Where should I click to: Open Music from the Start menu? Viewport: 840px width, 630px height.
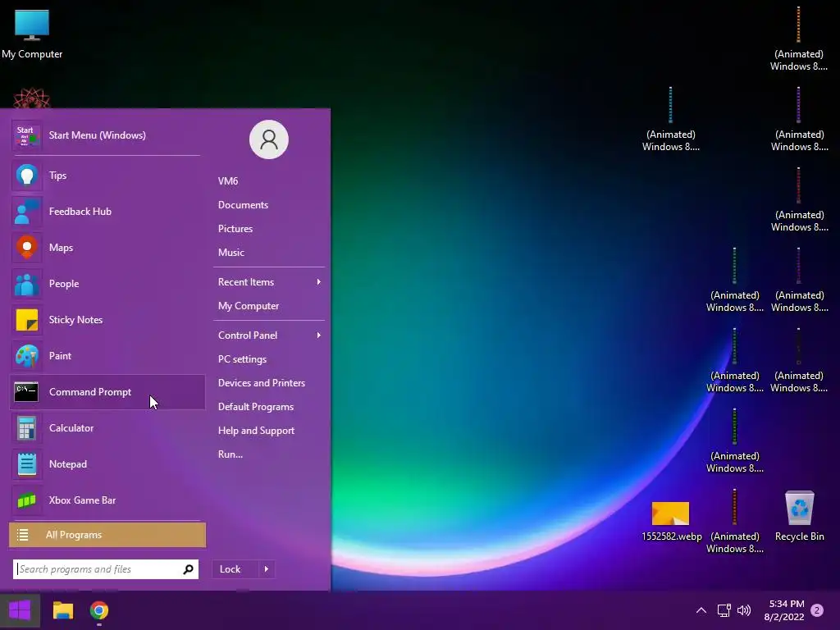[x=231, y=253]
